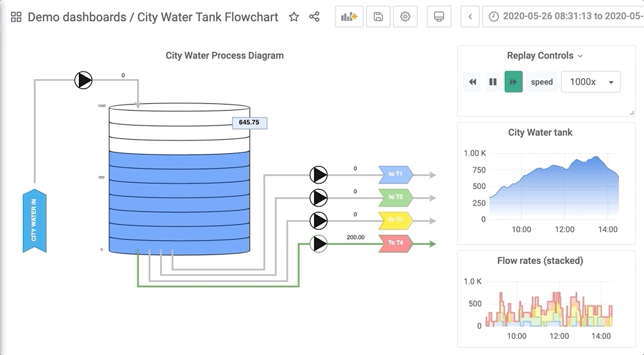Click the pump feeding to T2
The height and width of the screenshot is (355, 644).
pyautogui.click(x=319, y=198)
